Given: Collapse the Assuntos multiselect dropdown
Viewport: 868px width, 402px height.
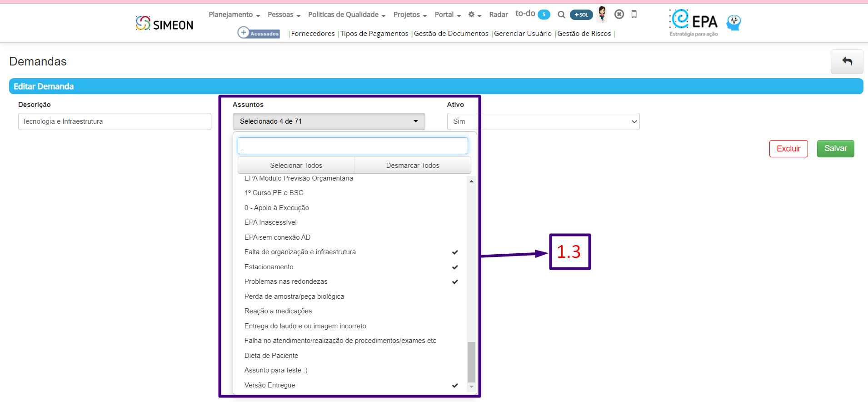Looking at the screenshot, I should pyautogui.click(x=329, y=121).
